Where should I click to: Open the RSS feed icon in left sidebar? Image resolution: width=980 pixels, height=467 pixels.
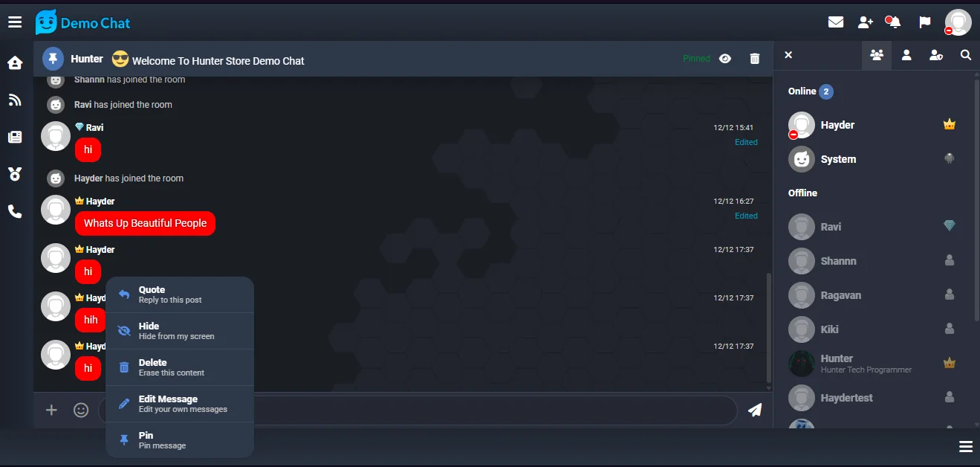[15, 100]
